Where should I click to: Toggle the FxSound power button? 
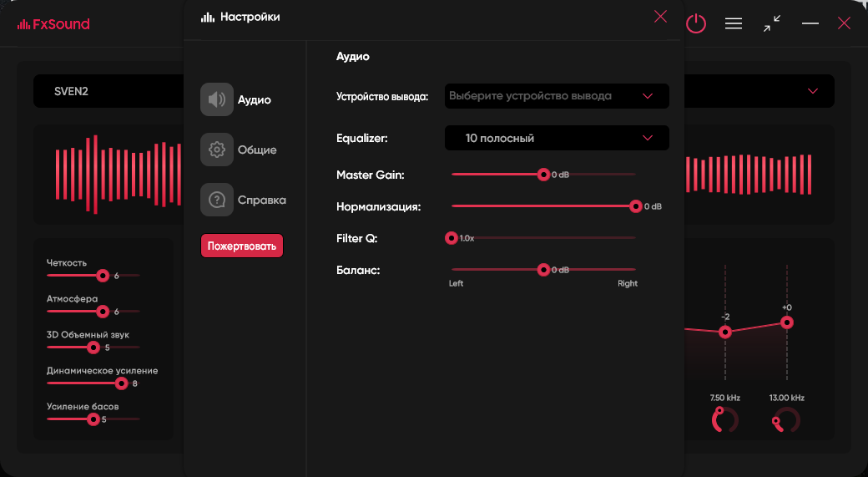coord(696,23)
